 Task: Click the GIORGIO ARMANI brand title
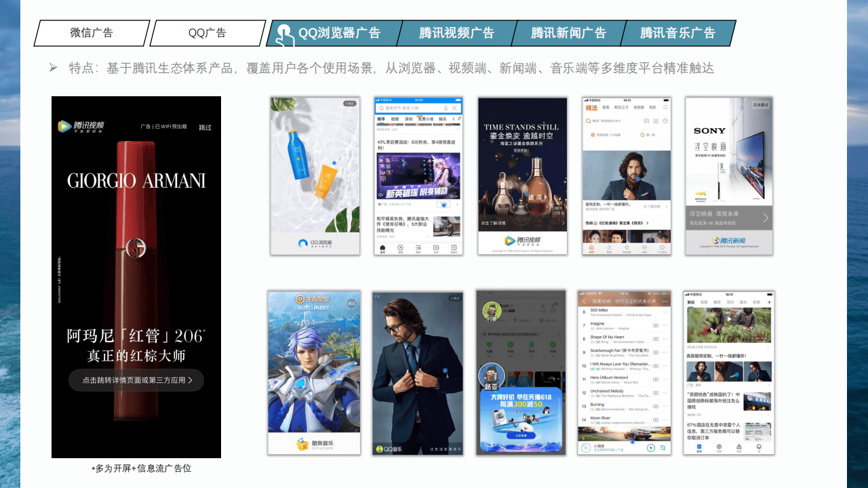(x=136, y=181)
